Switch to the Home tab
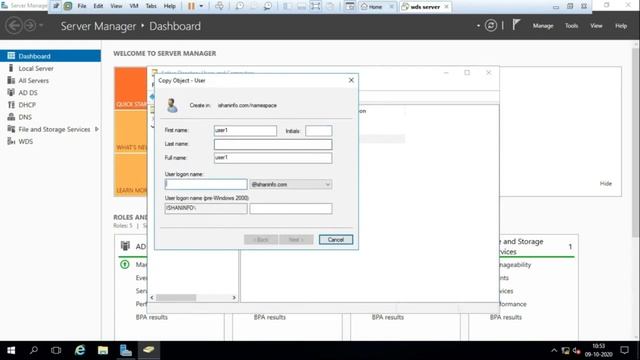Viewport: 640px width, 360px height. tap(376, 7)
